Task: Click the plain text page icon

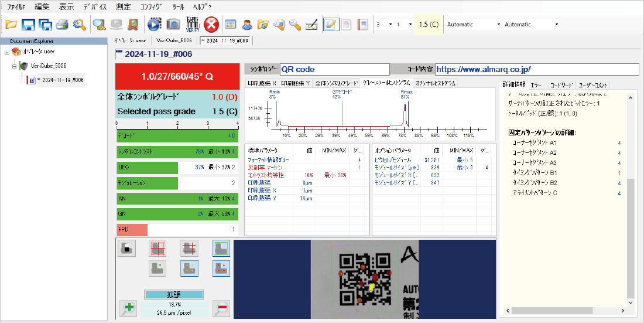Action: 347,25
